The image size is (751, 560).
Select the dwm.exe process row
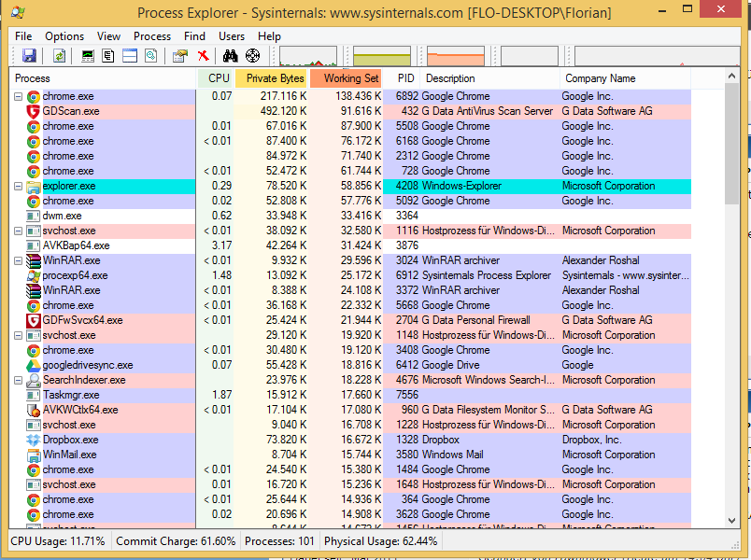tap(350, 216)
